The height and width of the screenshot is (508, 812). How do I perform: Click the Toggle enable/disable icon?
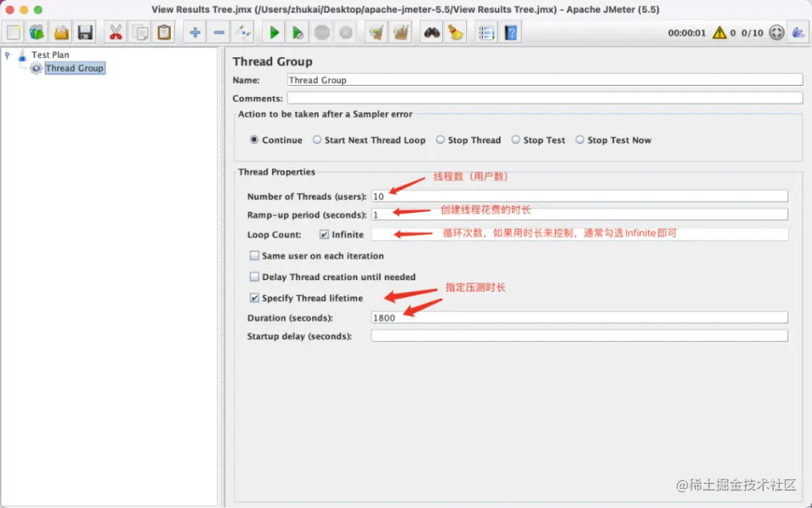click(243, 32)
